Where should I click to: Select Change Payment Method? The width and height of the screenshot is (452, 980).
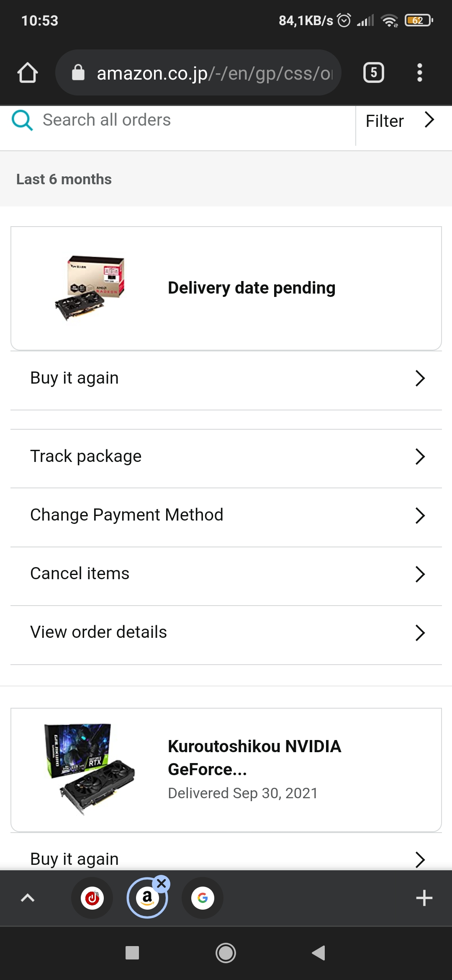click(226, 515)
